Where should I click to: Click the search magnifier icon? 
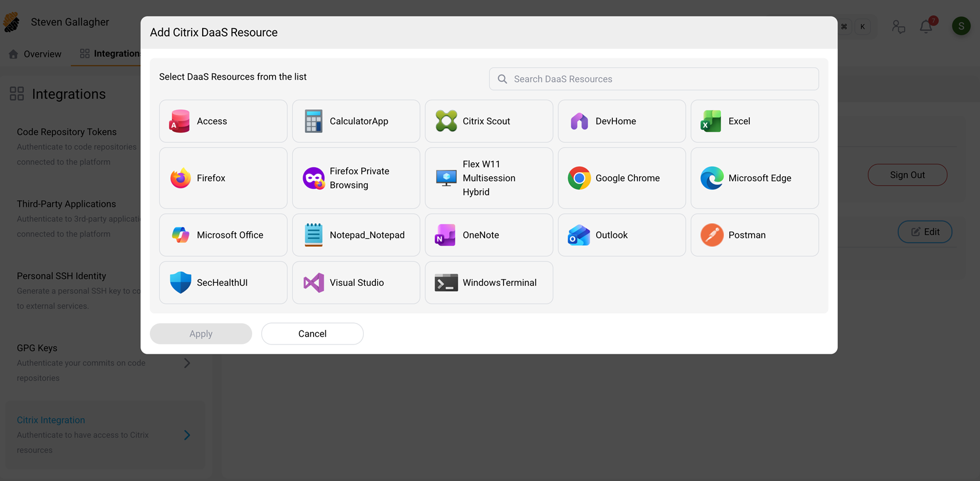pos(502,79)
